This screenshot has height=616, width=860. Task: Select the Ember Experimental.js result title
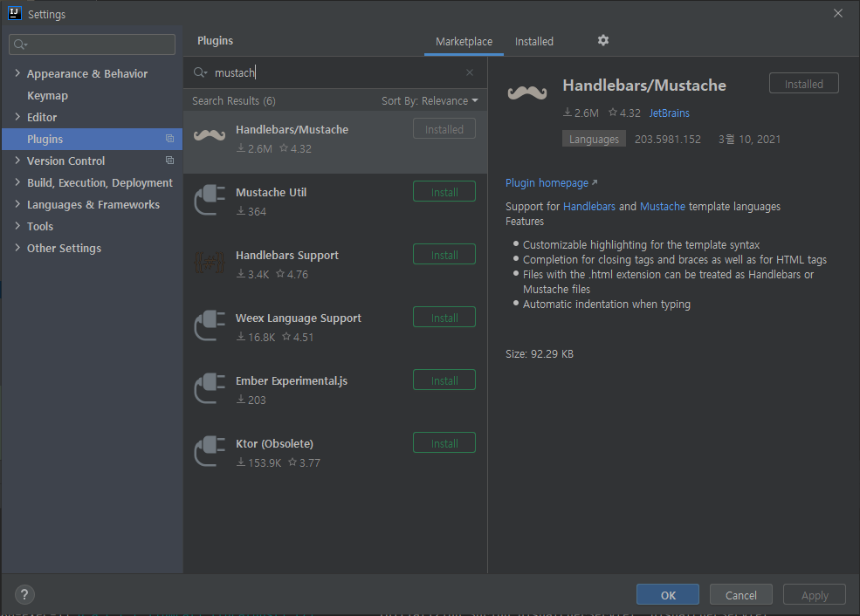click(x=292, y=381)
